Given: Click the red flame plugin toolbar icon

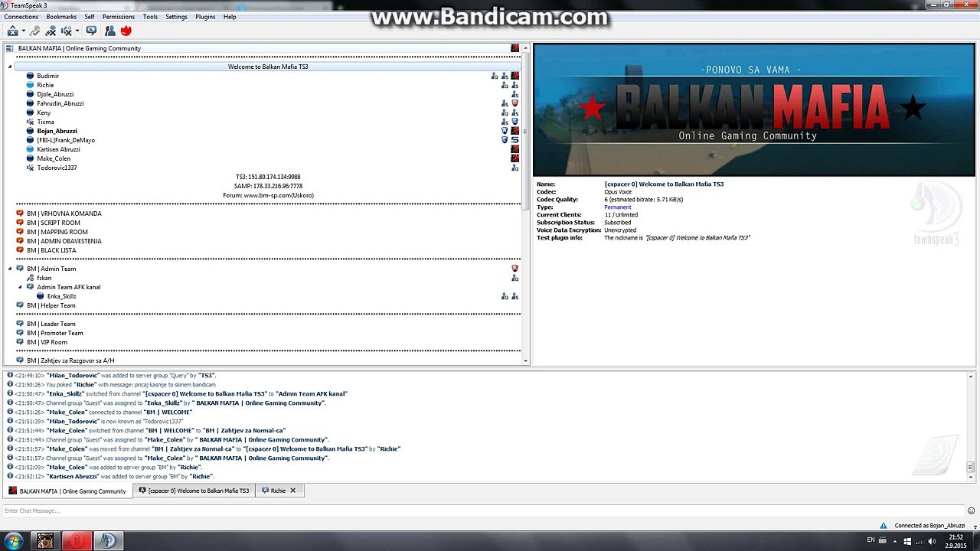Looking at the screenshot, I should pyautogui.click(x=126, y=31).
